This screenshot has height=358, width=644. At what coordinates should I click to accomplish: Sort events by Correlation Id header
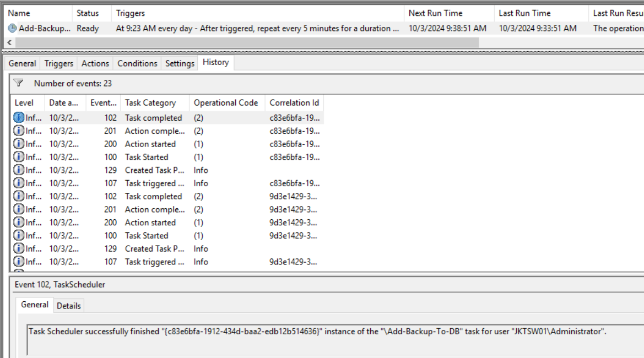pos(294,102)
